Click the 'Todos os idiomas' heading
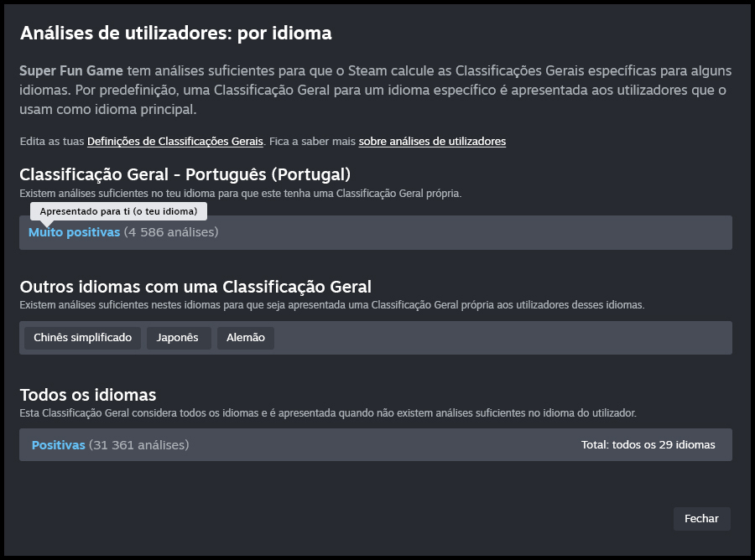755x560 pixels. pyautogui.click(x=88, y=394)
